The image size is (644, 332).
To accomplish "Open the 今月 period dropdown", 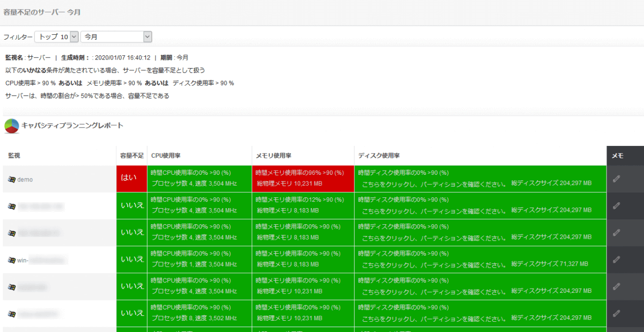I will tap(116, 37).
